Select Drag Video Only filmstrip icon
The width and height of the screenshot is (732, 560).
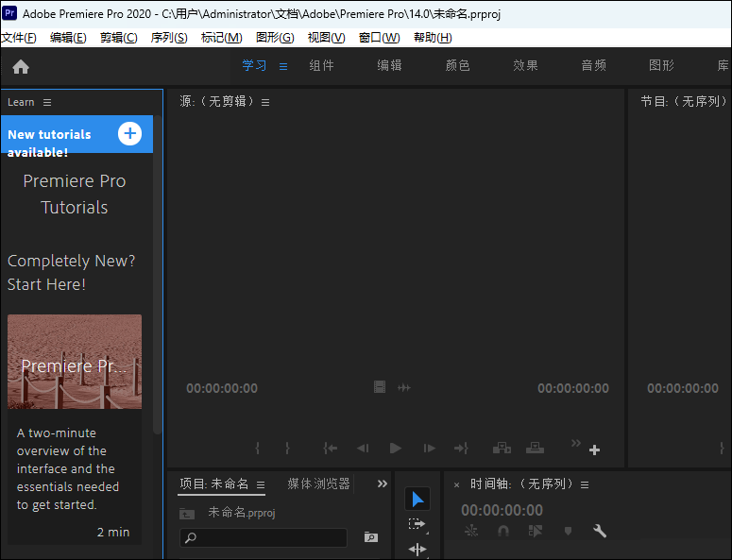pyautogui.click(x=380, y=387)
